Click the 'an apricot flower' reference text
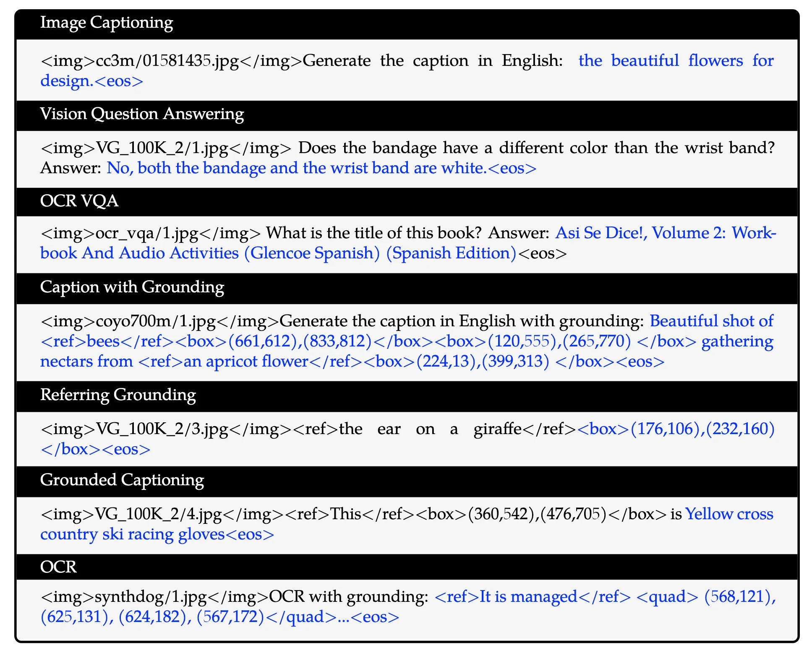 coord(245,362)
